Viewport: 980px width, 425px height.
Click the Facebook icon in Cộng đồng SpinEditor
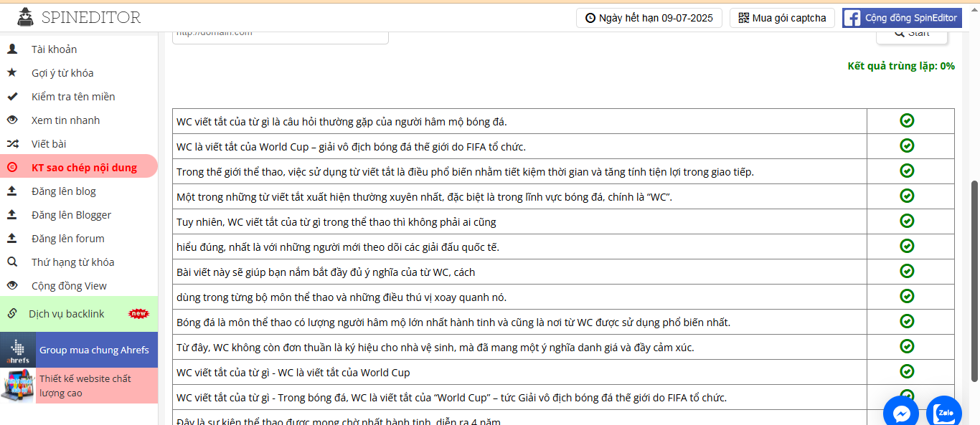coord(852,18)
